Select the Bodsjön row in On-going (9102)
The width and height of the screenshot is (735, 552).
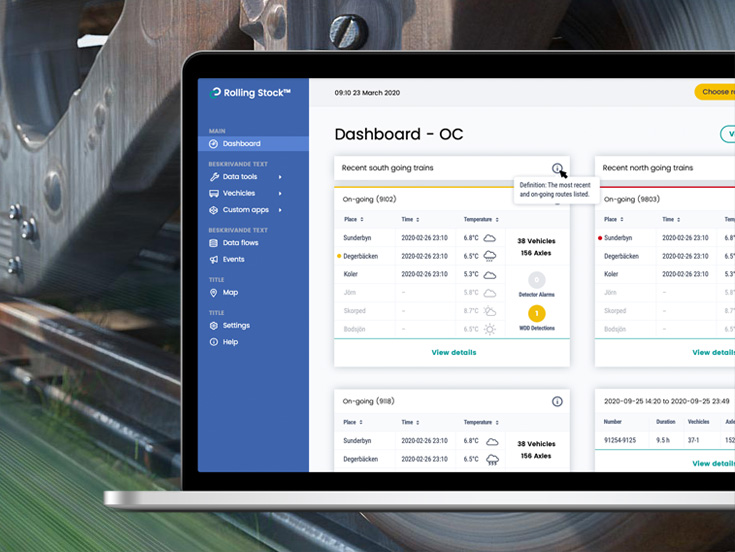point(420,329)
